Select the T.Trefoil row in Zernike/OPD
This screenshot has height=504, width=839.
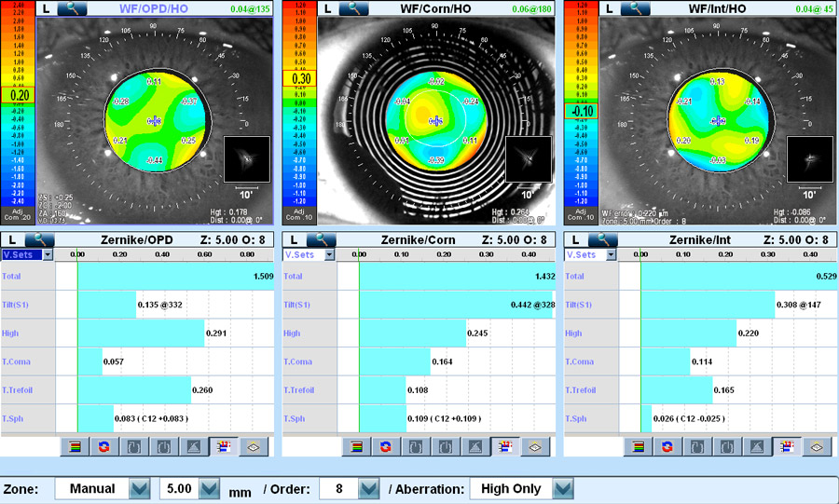pos(28,390)
